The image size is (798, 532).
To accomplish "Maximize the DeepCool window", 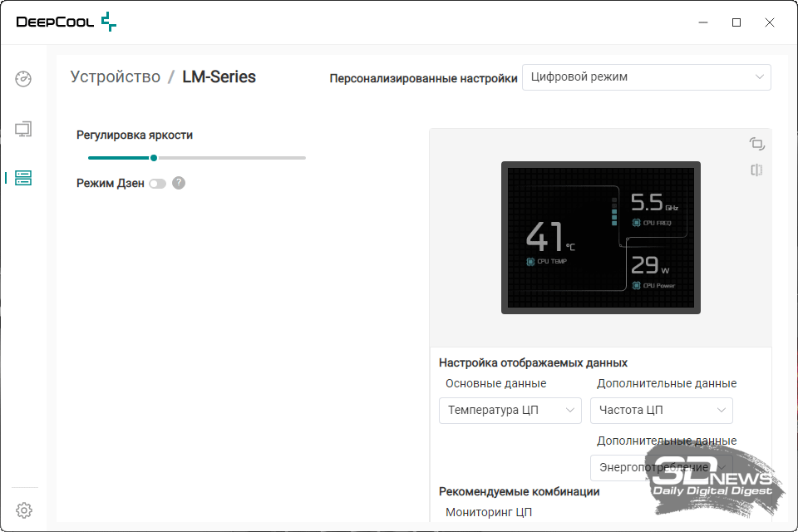I will [x=736, y=22].
